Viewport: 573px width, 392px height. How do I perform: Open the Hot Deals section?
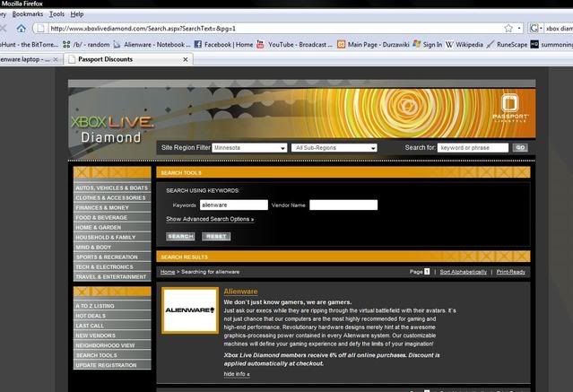coord(112,316)
